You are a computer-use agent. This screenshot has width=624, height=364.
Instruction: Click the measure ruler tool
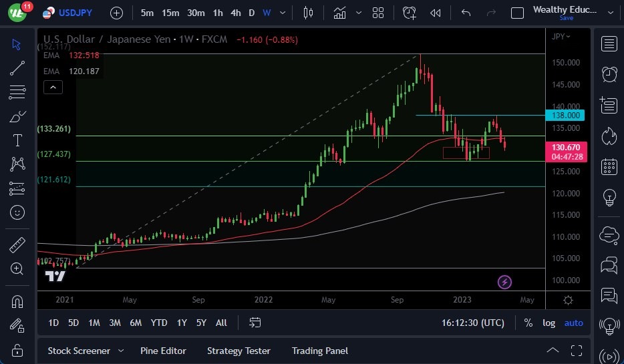pyautogui.click(x=17, y=245)
